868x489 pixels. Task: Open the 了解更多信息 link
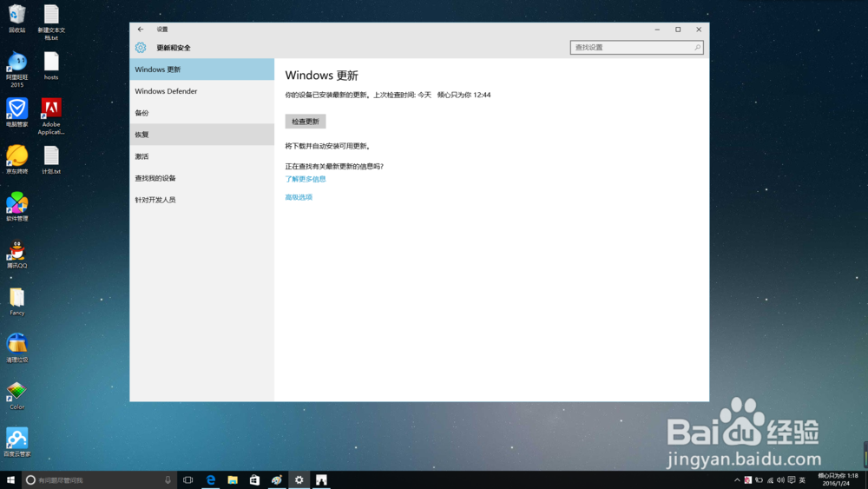point(306,179)
